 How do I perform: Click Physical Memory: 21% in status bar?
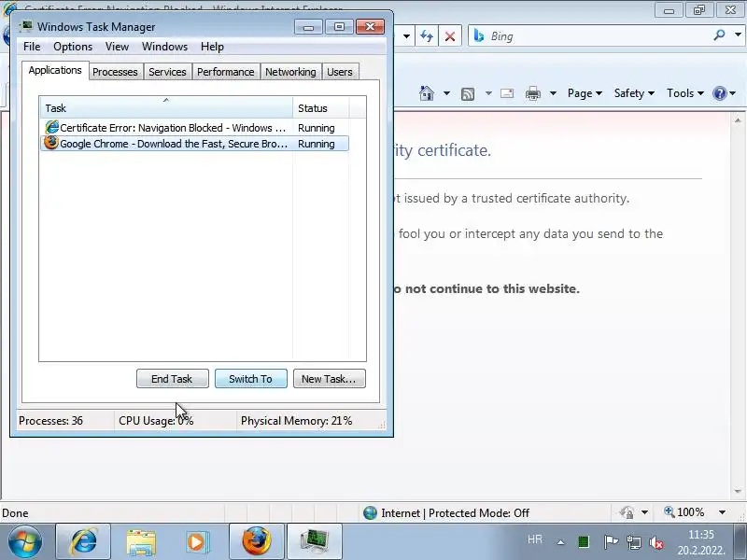[296, 421]
